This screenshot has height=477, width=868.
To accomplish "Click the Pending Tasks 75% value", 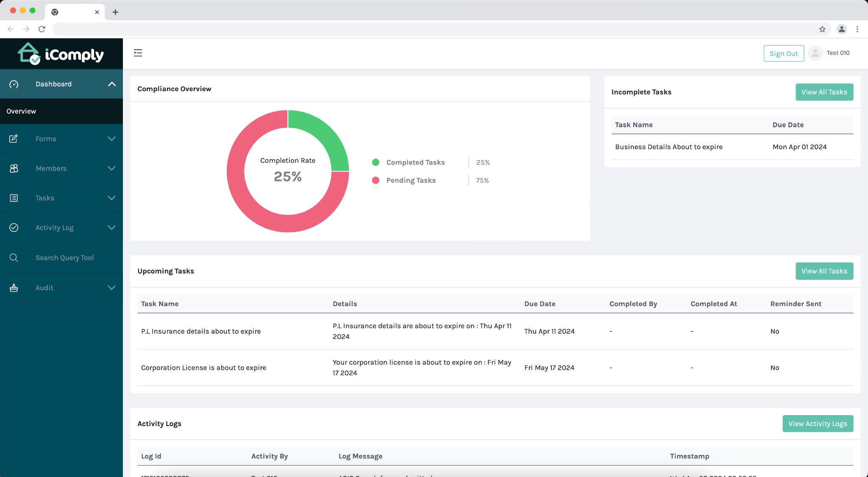I will click(x=482, y=180).
